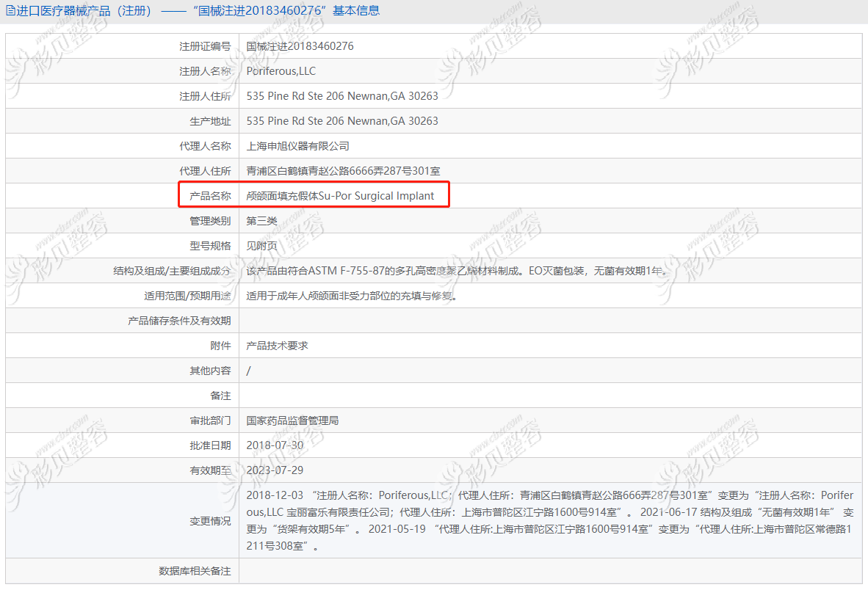Click the 代理人名称 label
Viewport: 868px width, 590px height.
coord(205,146)
